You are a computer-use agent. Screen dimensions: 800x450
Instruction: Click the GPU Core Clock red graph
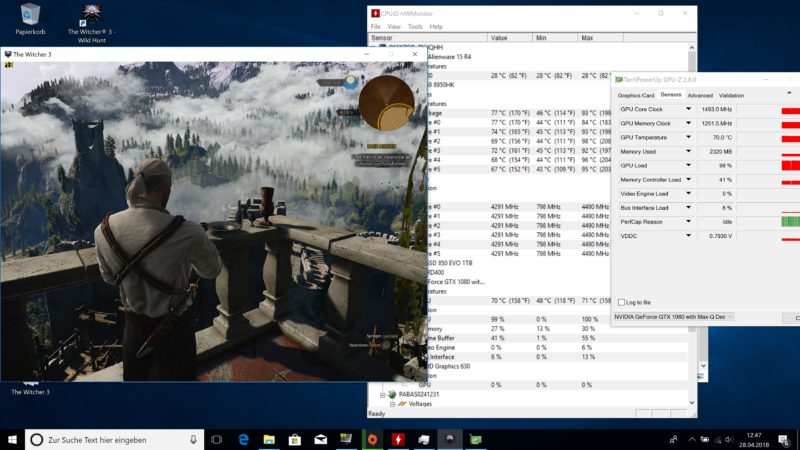point(791,109)
